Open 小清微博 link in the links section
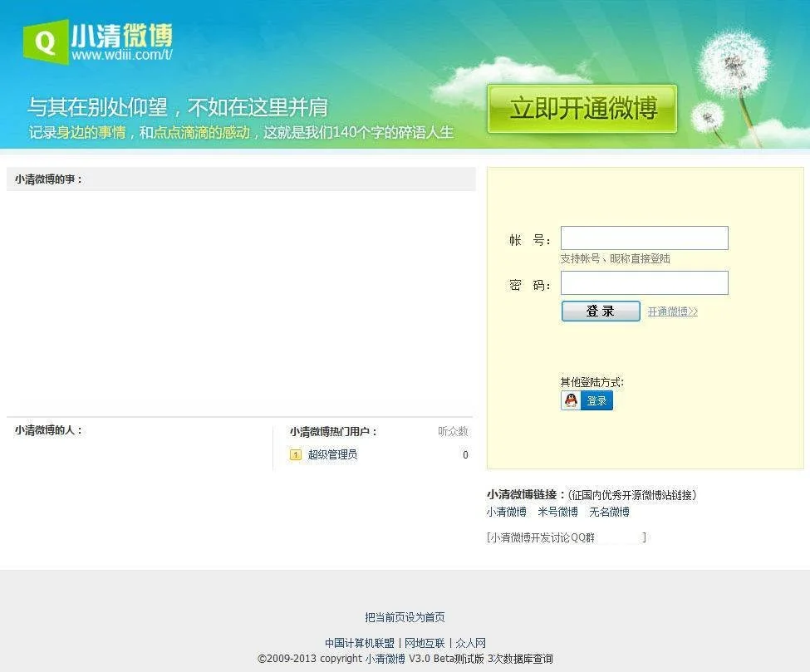This screenshot has width=810, height=672. click(507, 512)
